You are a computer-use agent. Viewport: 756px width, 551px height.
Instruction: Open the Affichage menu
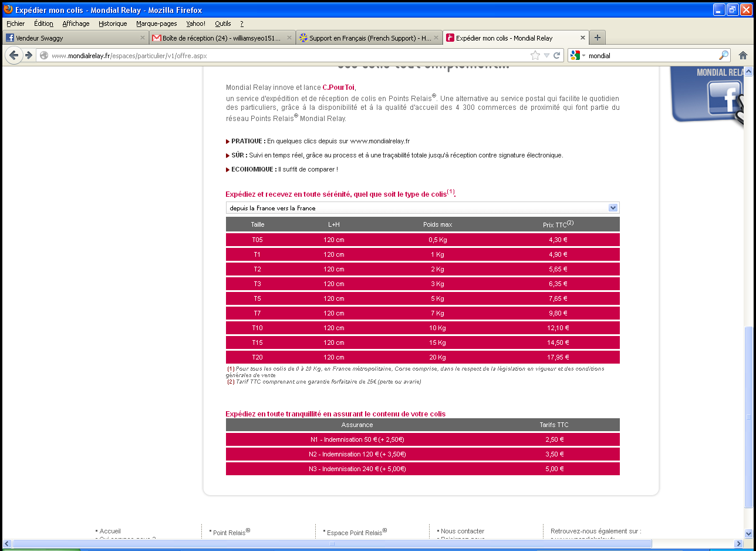[x=76, y=23]
